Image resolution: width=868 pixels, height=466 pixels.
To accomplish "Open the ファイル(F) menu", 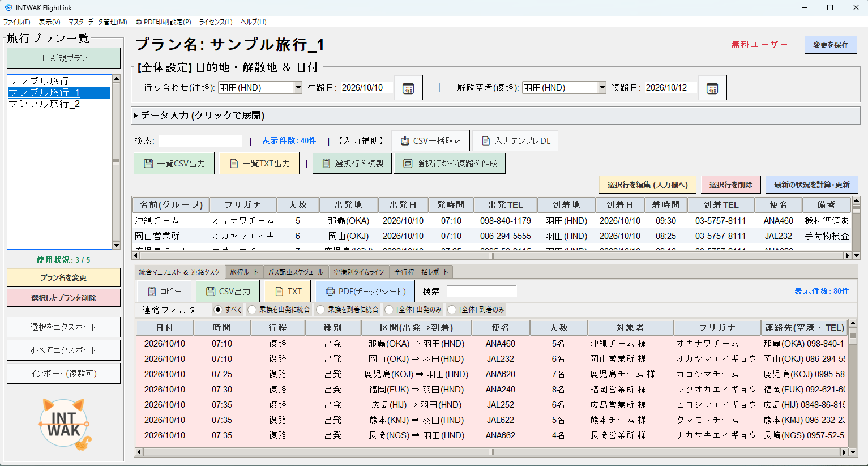I will click(x=17, y=22).
